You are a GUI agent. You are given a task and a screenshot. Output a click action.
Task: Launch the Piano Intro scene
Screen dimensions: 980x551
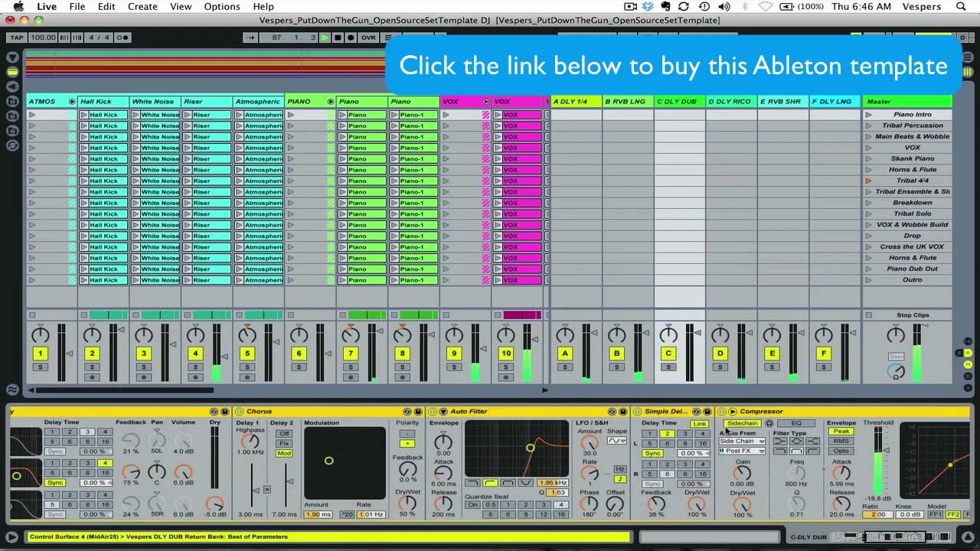coord(869,115)
